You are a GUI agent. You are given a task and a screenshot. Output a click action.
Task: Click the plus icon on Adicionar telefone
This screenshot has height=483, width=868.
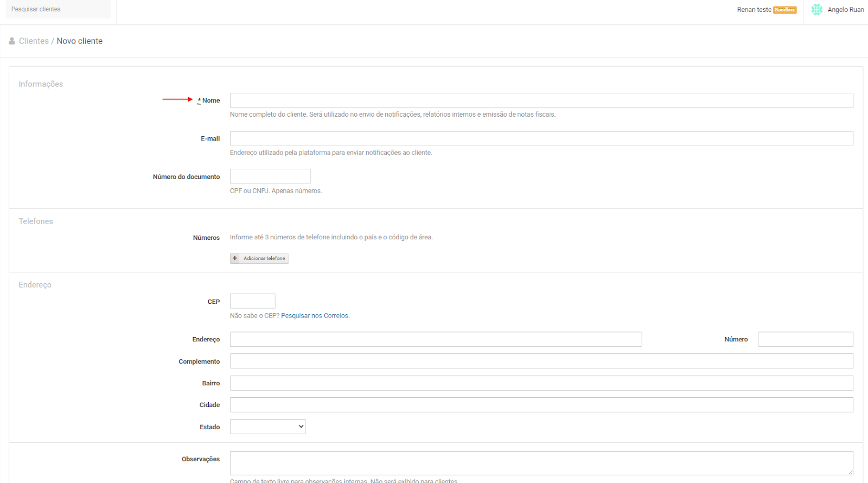point(235,258)
